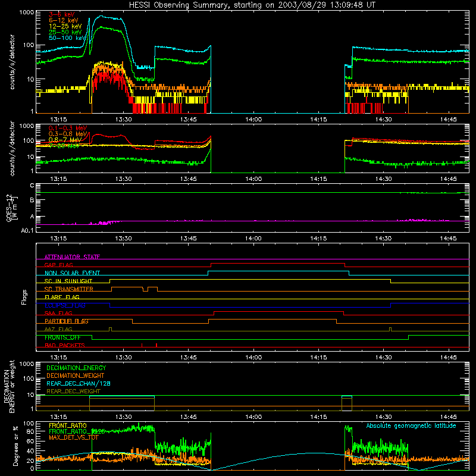Image resolution: width=476 pixels, height=476 pixels.
Task: Select the REAR_DEC_CHAN/128 legend label
Action: (79, 384)
